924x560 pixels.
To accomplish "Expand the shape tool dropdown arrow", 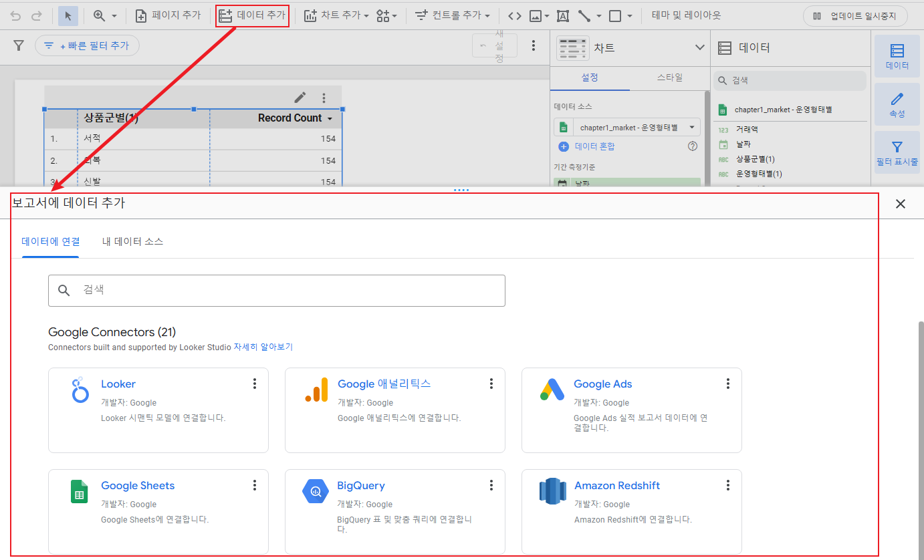I will tap(630, 16).
